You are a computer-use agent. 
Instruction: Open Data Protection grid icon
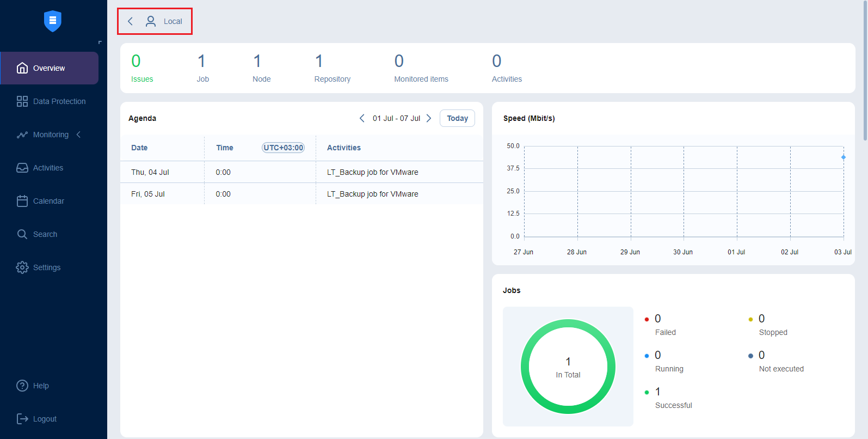coord(22,101)
